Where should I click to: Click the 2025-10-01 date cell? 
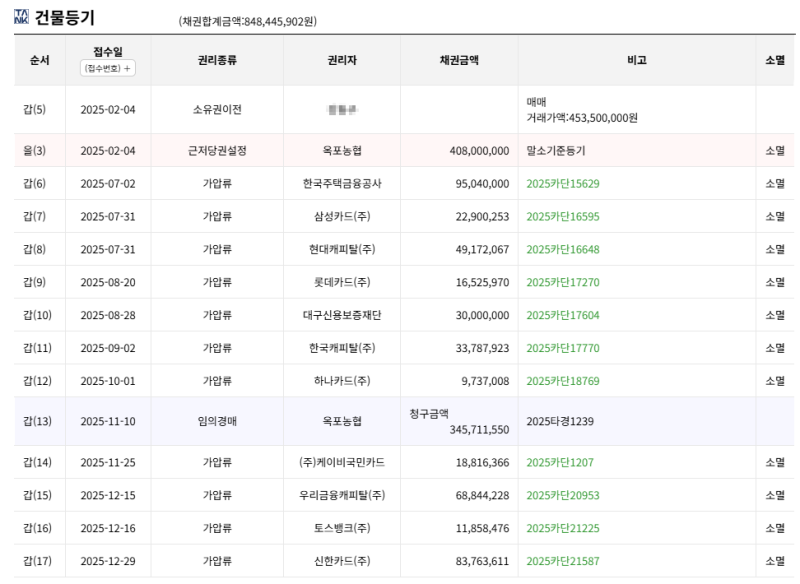(108, 381)
